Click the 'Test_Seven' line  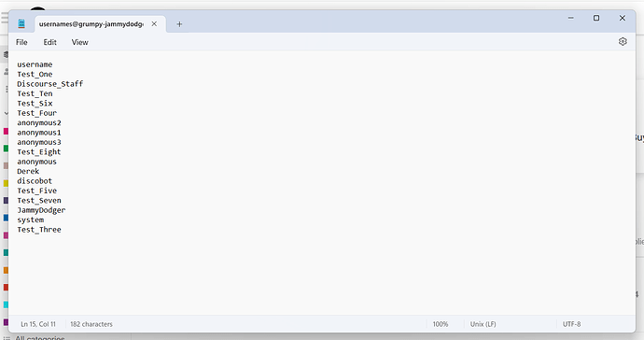[x=39, y=201]
